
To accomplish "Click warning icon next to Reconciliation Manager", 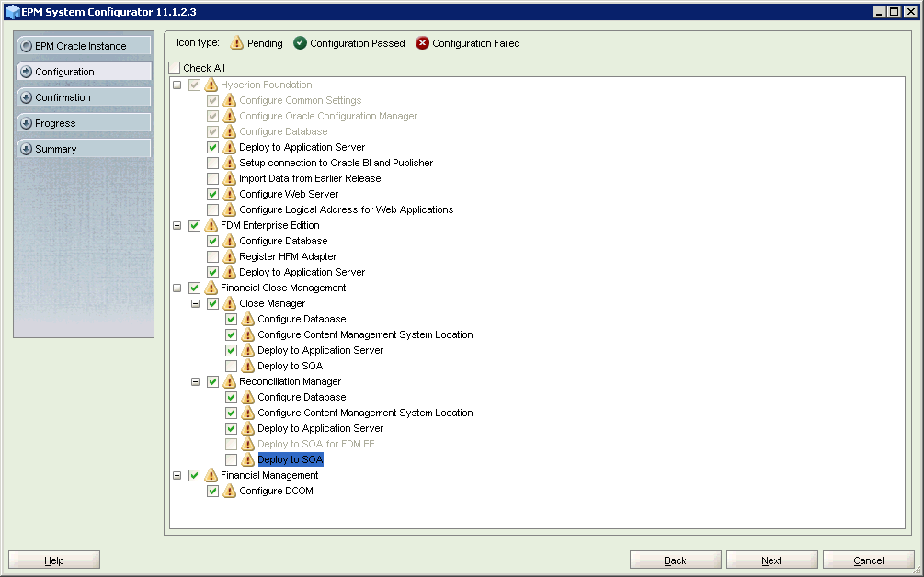I will pyautogui.click(x=229, y=381).
